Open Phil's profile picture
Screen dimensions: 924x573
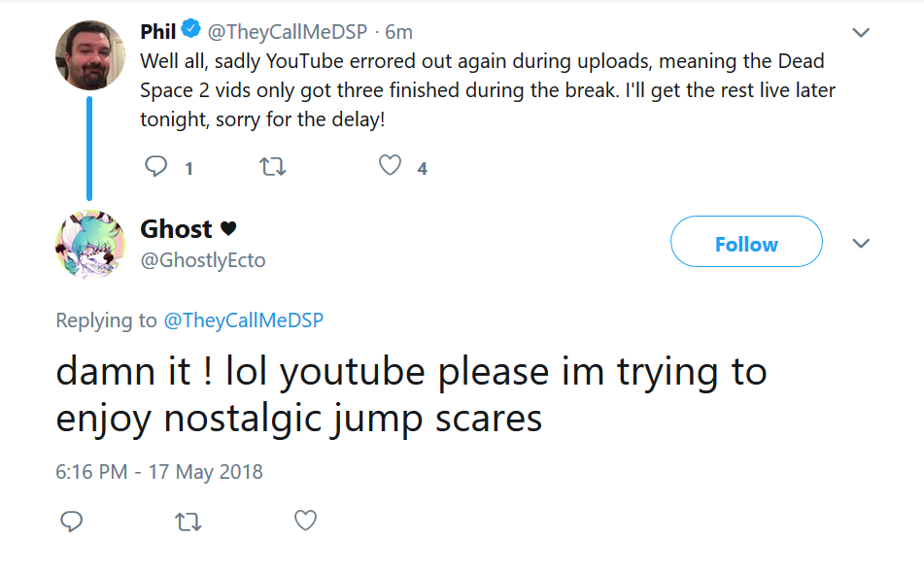(x=90, y=55)
